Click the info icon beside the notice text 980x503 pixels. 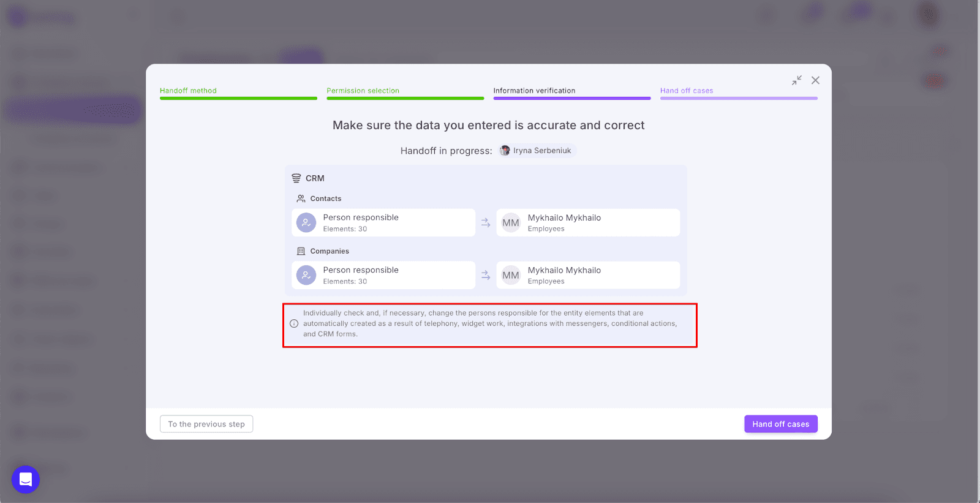pos(294,323)
